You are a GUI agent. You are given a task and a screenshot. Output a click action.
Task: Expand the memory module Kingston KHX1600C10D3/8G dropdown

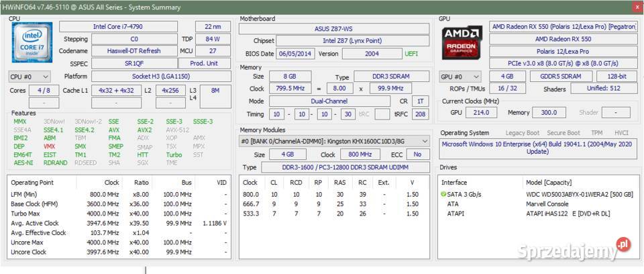click(334, 141)
